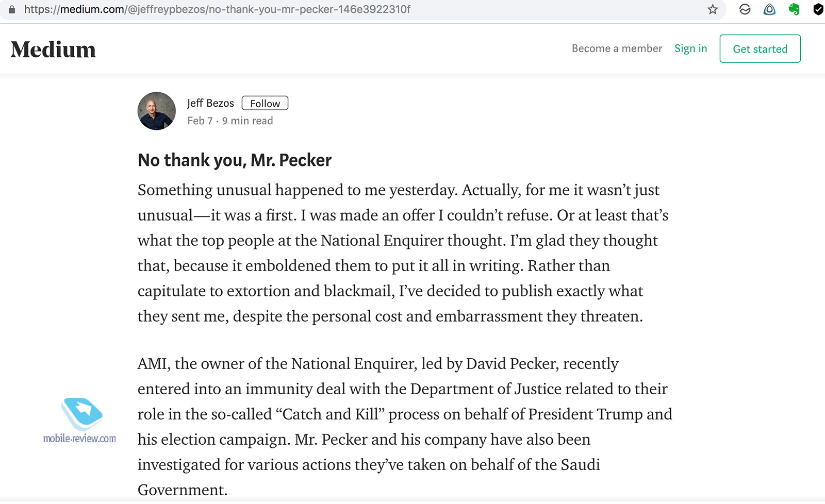Click the 'No thank you, Mr. Pecker' headline

(235, 160)
